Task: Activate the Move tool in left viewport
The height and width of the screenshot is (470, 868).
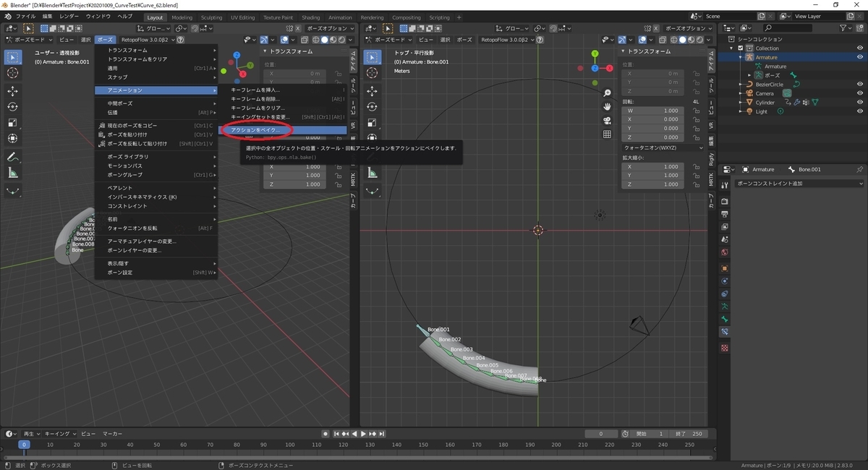Action: click(13, 91)
